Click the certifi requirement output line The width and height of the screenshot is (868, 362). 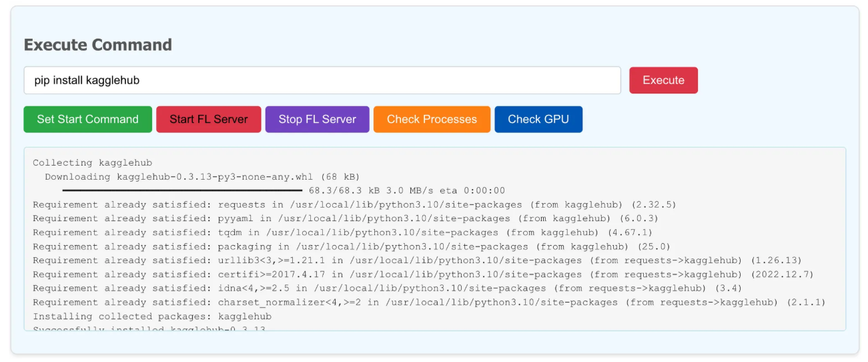click(x=423, y=275)
